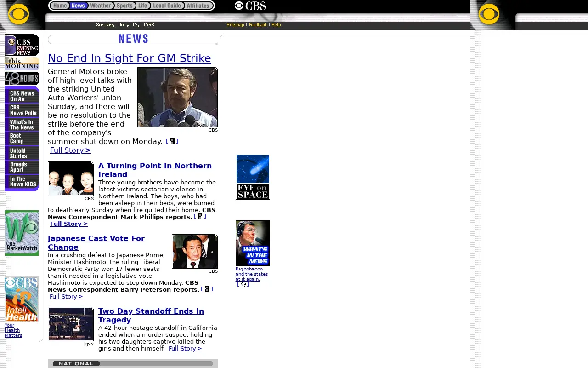
Task: Open In The News KIDS sidebar button
Action: coord(22,182)
